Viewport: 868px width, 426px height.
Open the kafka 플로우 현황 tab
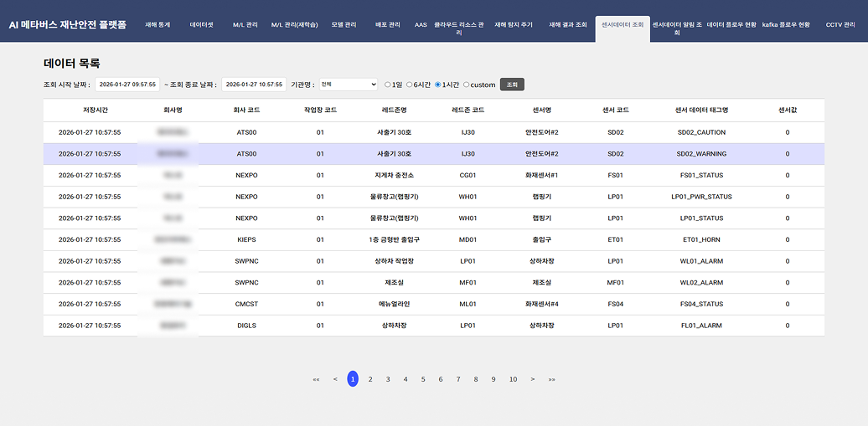(786, 25)
